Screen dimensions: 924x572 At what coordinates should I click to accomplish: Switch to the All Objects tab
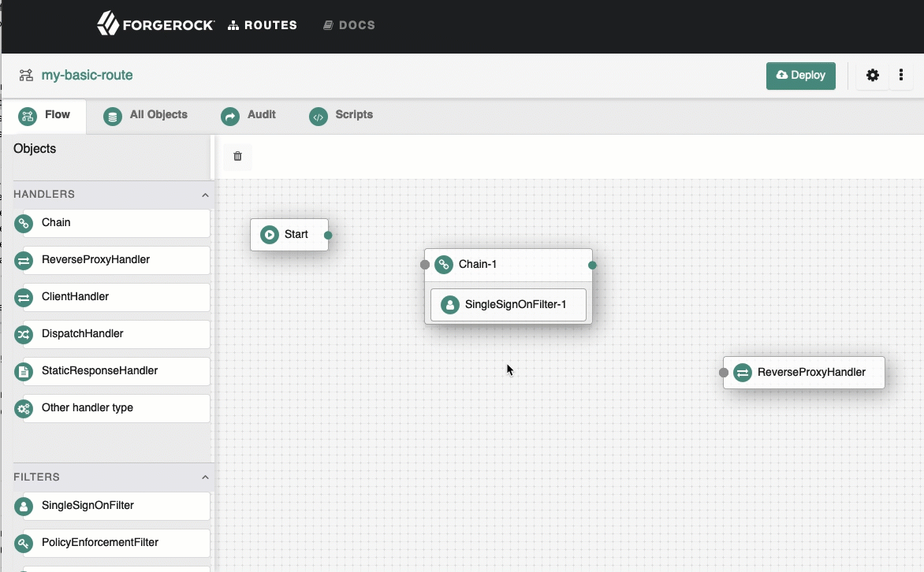[146, 116]
